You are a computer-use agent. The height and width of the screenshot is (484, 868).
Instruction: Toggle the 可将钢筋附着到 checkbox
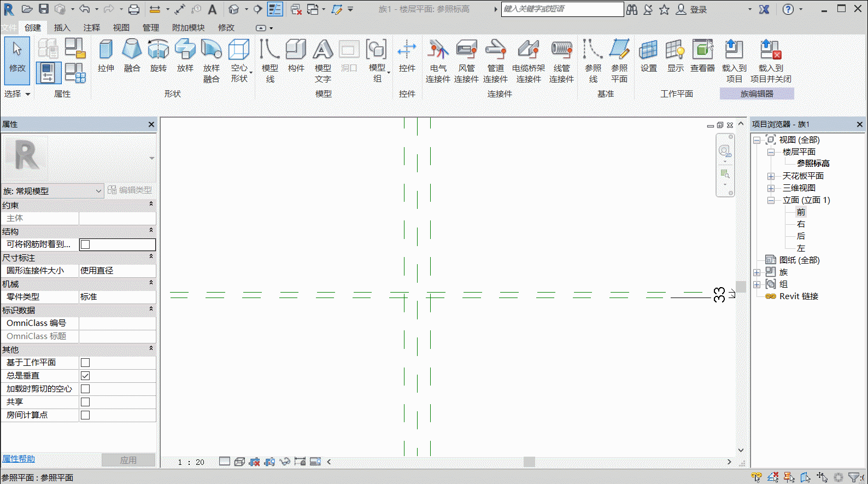(85, 244)
